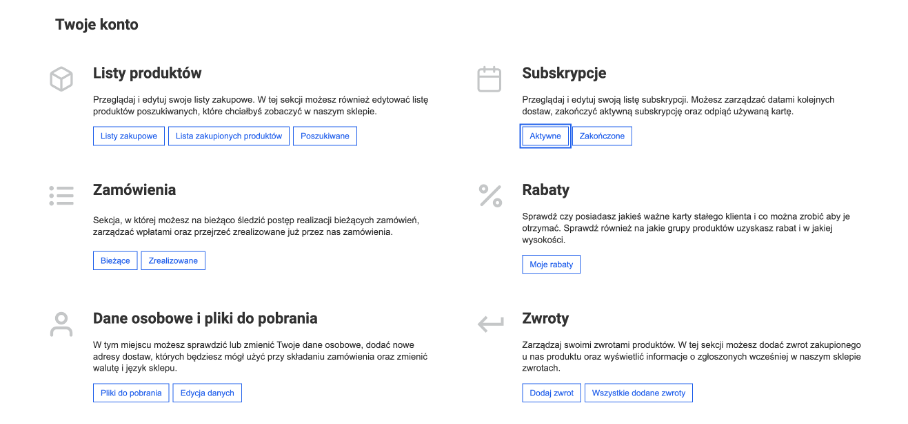Click the Zamówienia section heading
This screenshot has width=908, height=424.
[134, 190]
